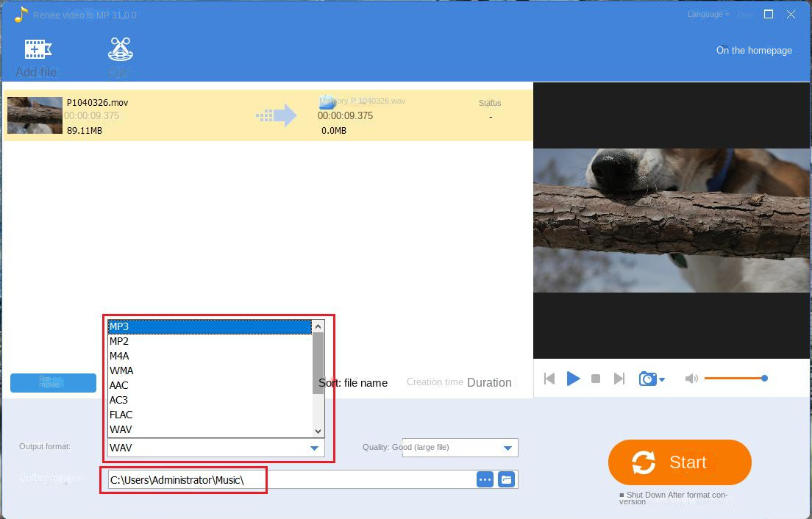The width and height of the screenshot is (812, 519).
Task: Go to the homepage
Action: 753,50
